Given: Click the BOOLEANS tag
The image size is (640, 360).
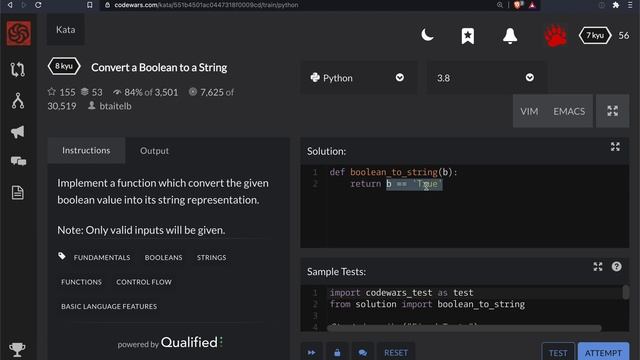Looking at the screenshot, I should coord(163,258).
